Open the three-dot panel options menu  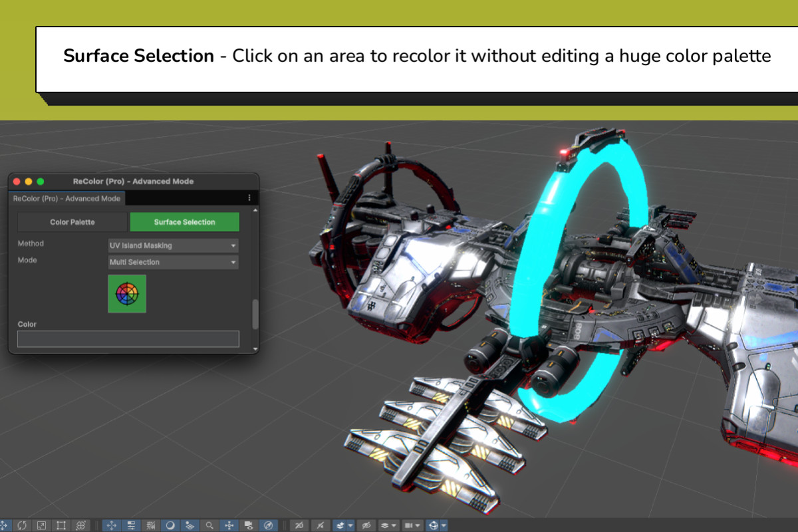pyautogui.click(x=249, y=198)
